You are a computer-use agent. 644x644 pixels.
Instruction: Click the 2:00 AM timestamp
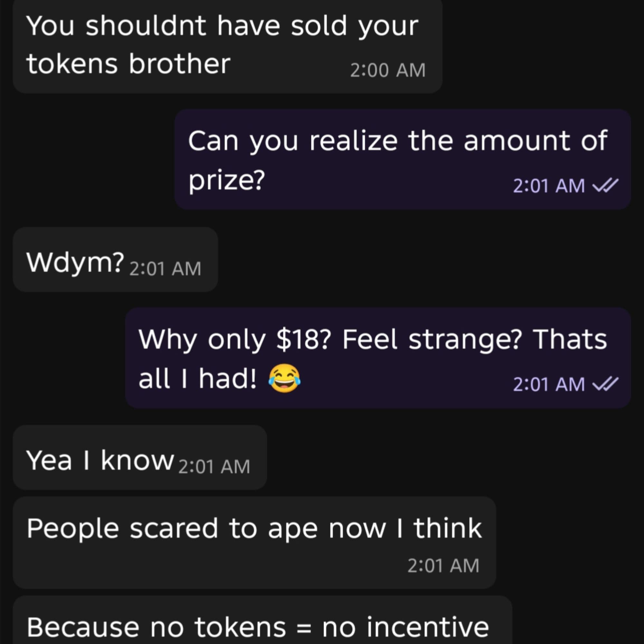coord(388,70)
